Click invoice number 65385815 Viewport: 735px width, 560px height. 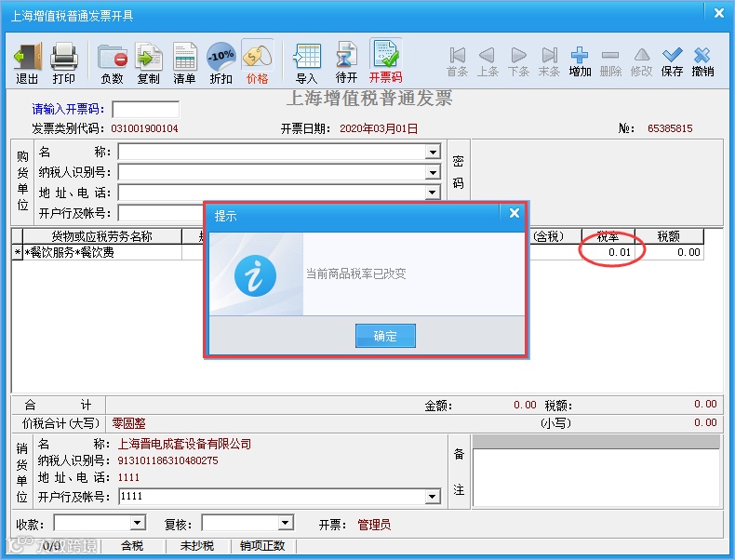(x=670, y=128)
